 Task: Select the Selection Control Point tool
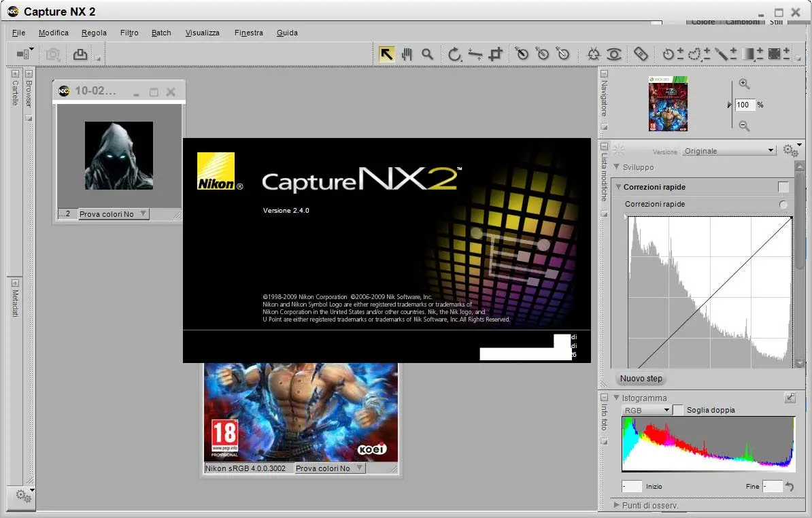673,54
